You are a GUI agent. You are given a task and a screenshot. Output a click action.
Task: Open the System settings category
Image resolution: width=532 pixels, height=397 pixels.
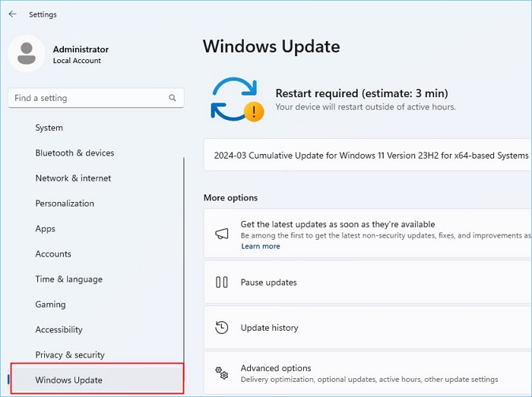coord(49,128)
